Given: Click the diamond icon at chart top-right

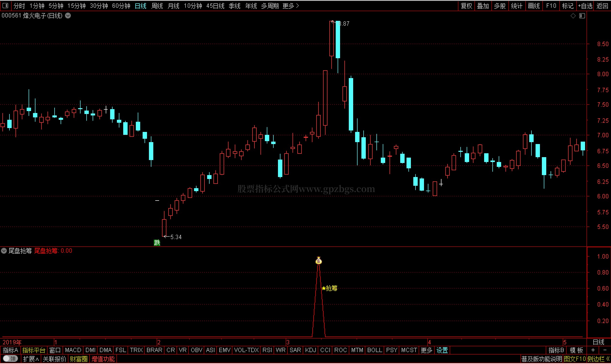Looking at the screenshot, I should (573, 16).
